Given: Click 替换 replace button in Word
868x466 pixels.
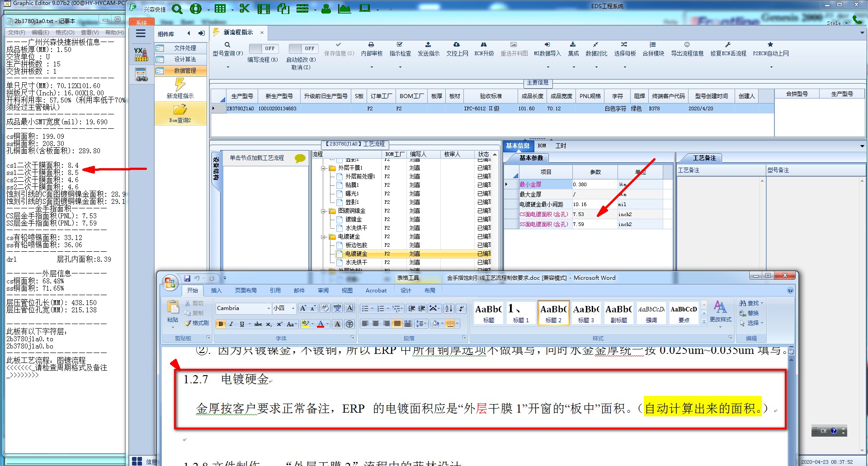Looking at the screenshot, I should pos(749,313).
